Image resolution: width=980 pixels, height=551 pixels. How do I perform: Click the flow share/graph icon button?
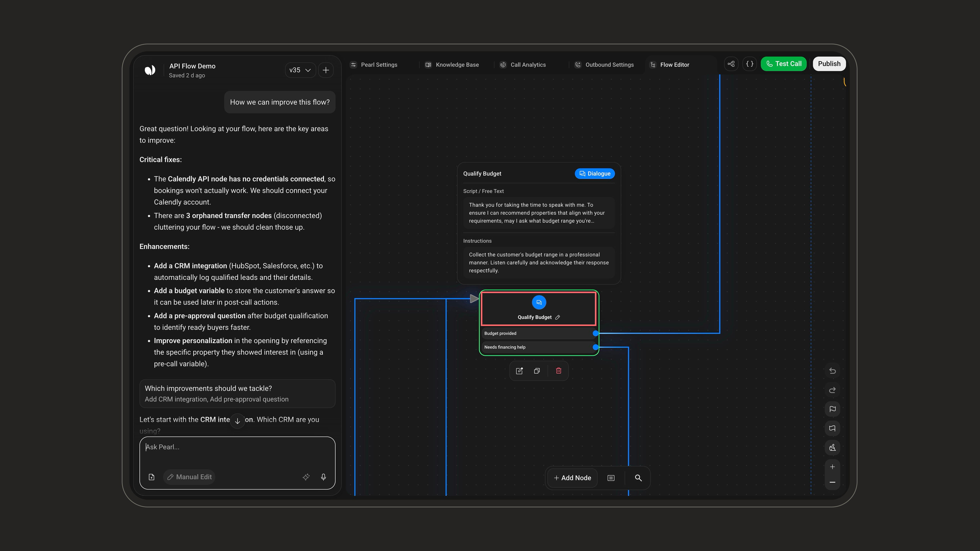731,64
